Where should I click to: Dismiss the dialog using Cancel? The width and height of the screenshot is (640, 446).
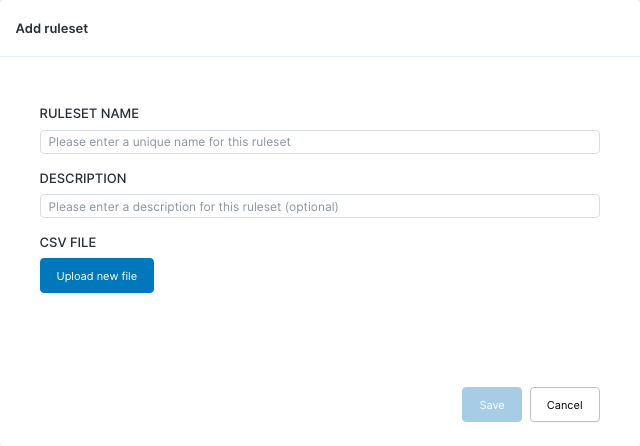564,405
